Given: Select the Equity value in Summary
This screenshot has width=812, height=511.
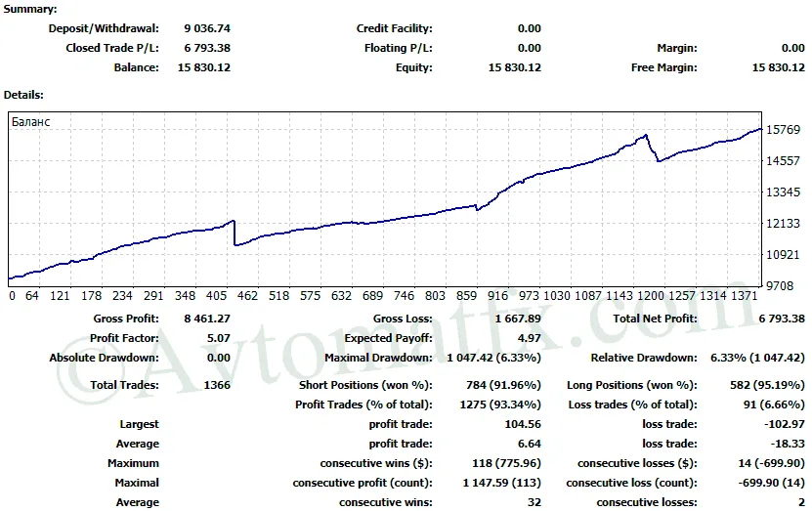Looking at the screenshot, I should point(515,67).
